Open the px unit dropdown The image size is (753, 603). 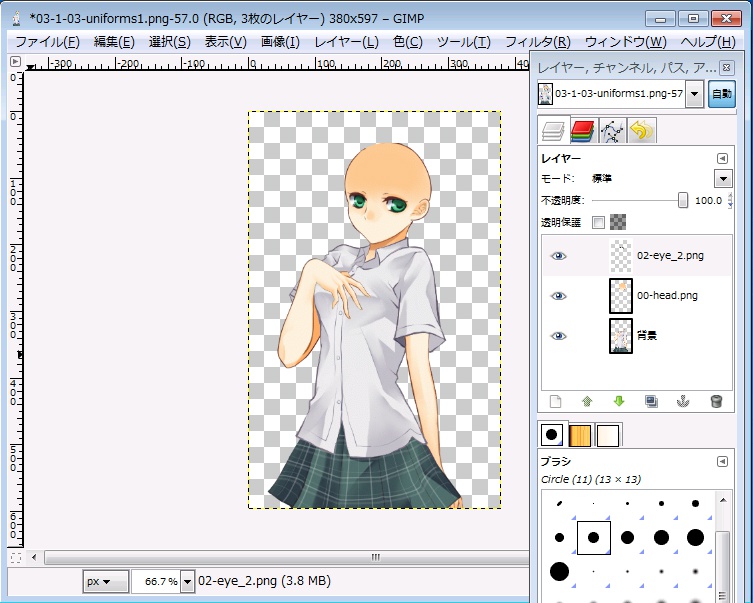(106, 581)
